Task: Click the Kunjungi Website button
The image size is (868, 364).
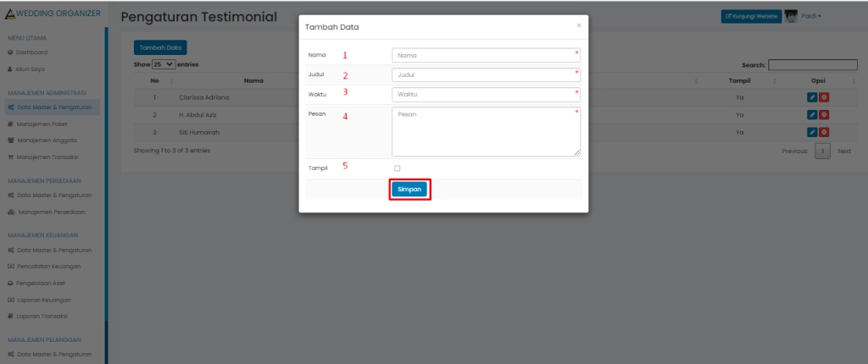Action: [x=751, y=16]
